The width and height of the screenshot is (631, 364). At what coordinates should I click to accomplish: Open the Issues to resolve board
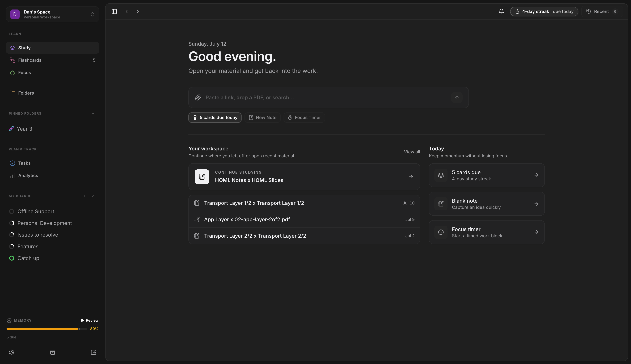coord(53,235)
